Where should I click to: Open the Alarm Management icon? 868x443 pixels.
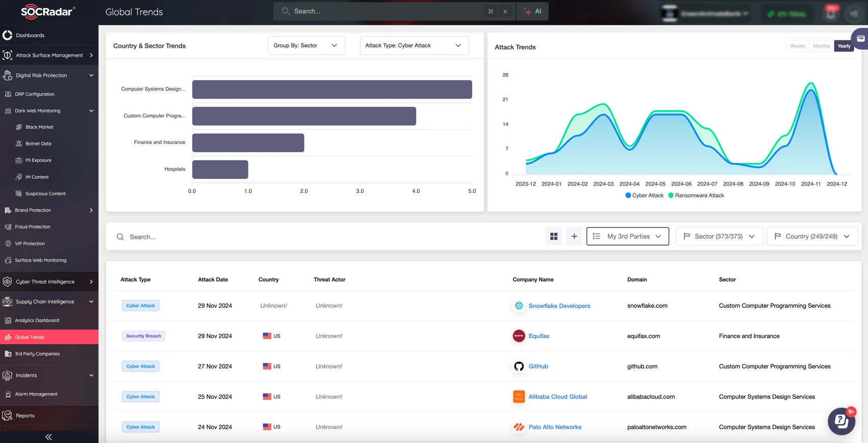coord(8,394)
